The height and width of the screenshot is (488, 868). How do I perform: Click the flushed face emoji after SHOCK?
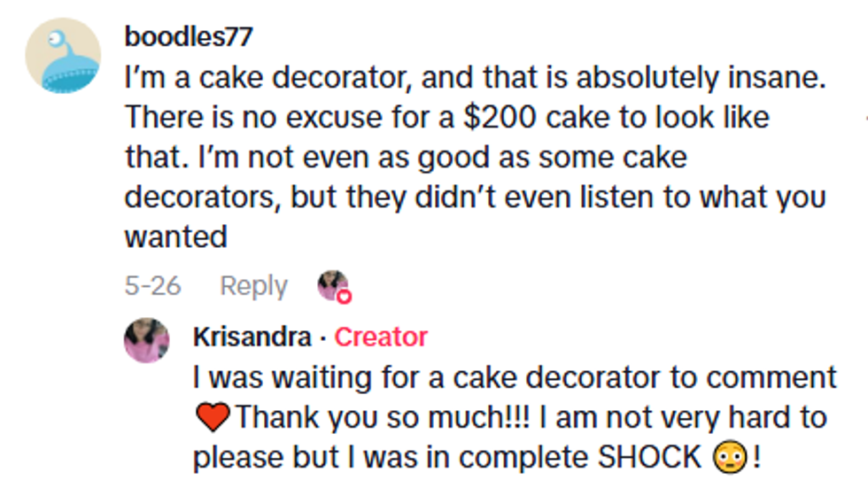click(x=730, y=457)
